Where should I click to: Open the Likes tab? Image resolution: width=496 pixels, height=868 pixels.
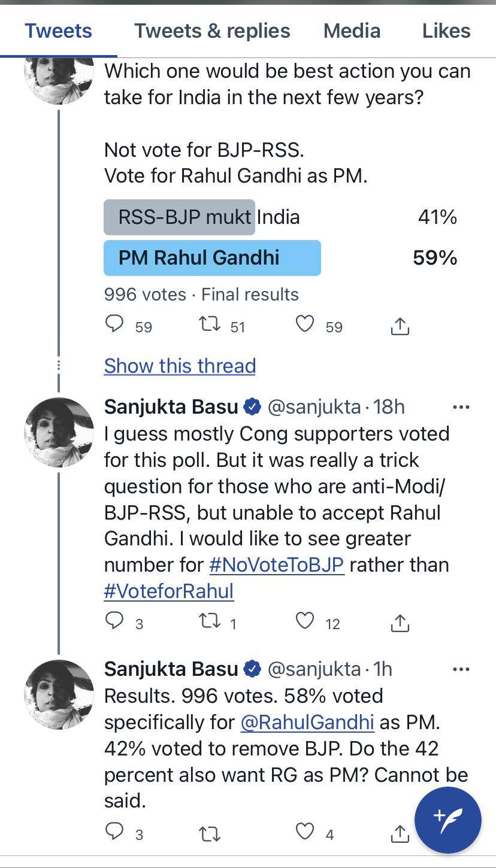click(x=446, y=31)
